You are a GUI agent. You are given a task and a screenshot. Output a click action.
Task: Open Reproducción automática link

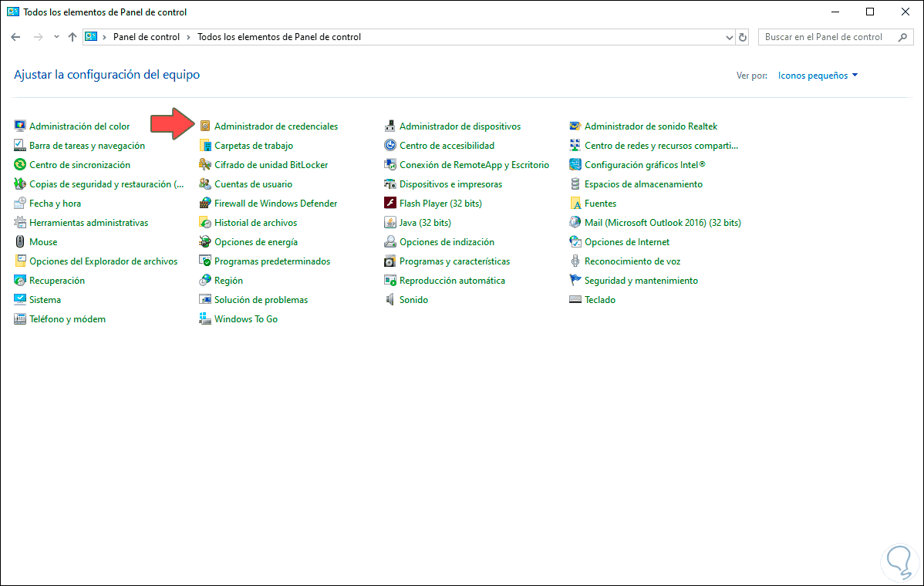[x=452, y=281]
